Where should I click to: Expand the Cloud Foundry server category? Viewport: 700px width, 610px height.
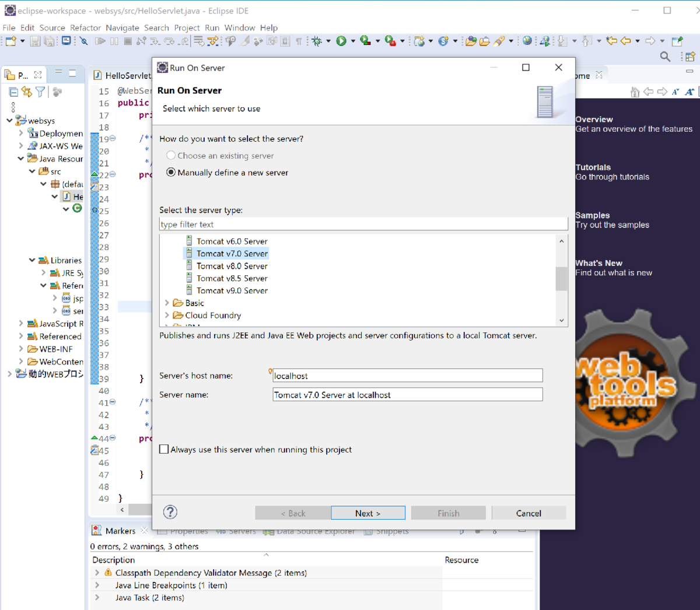coord(167,315)
